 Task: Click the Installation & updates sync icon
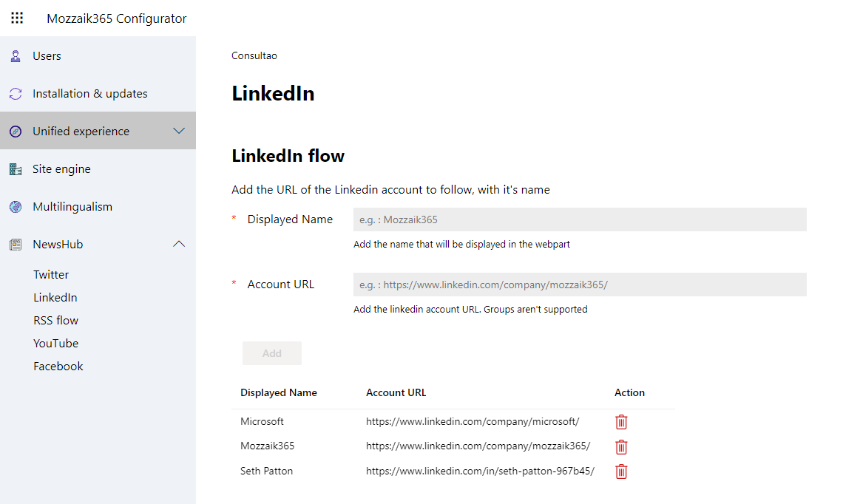tap(16, 94)
